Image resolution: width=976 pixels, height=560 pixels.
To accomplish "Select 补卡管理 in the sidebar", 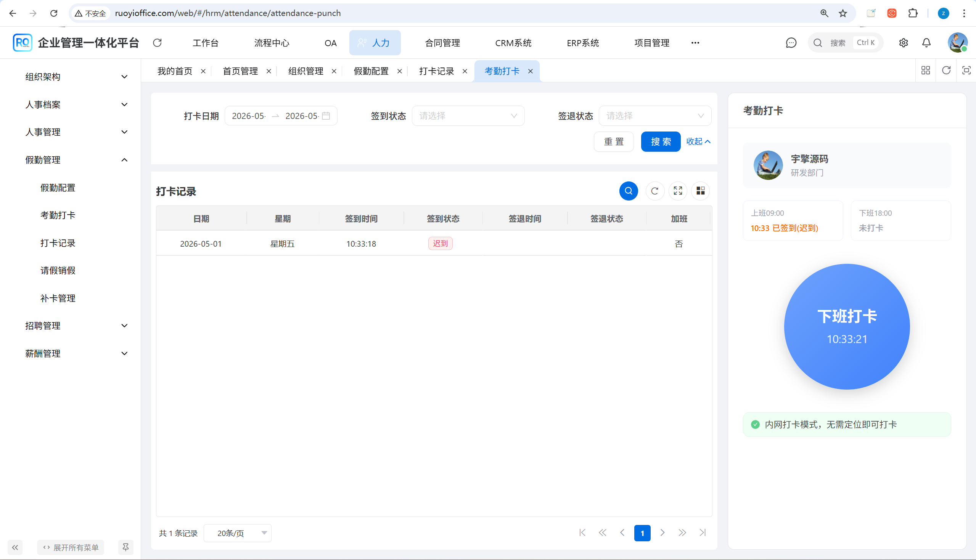I will (58, 298).
